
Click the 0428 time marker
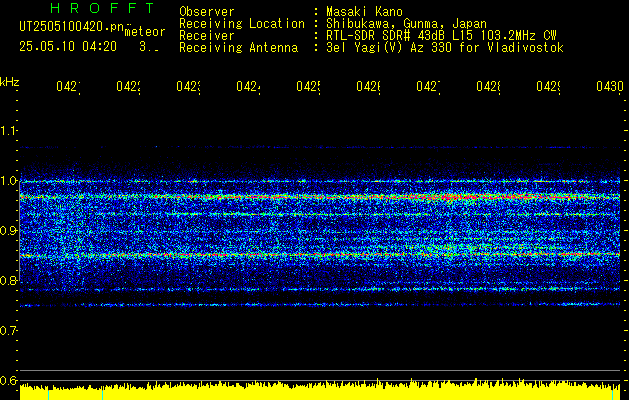coord(488,86)
